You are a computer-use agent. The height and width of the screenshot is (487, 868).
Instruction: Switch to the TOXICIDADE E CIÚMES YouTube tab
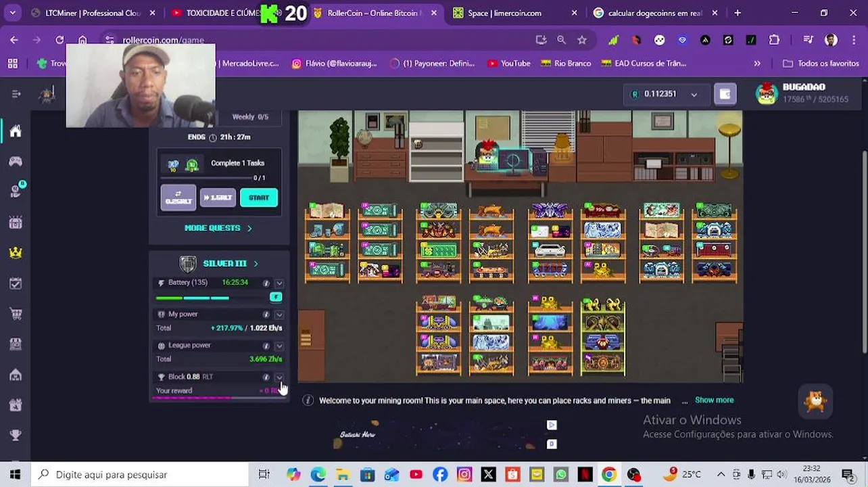pos(216,13)
